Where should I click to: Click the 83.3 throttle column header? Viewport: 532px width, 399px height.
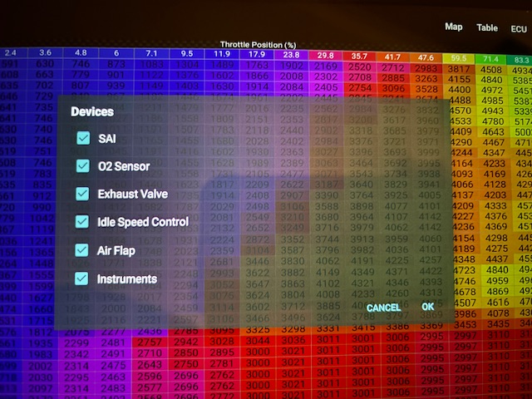(x=520, y=60)
